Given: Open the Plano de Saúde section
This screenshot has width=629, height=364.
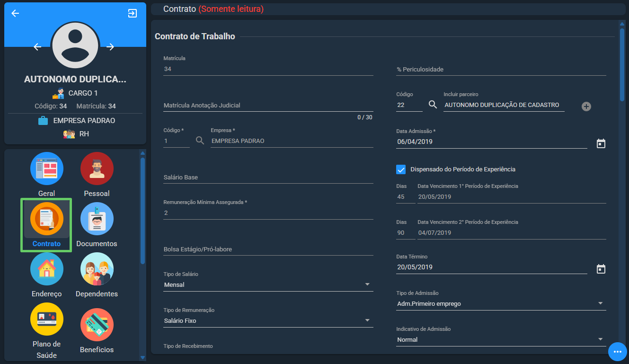Looking at the screenshot, I should pyautogui.click(x=47, y=331).
